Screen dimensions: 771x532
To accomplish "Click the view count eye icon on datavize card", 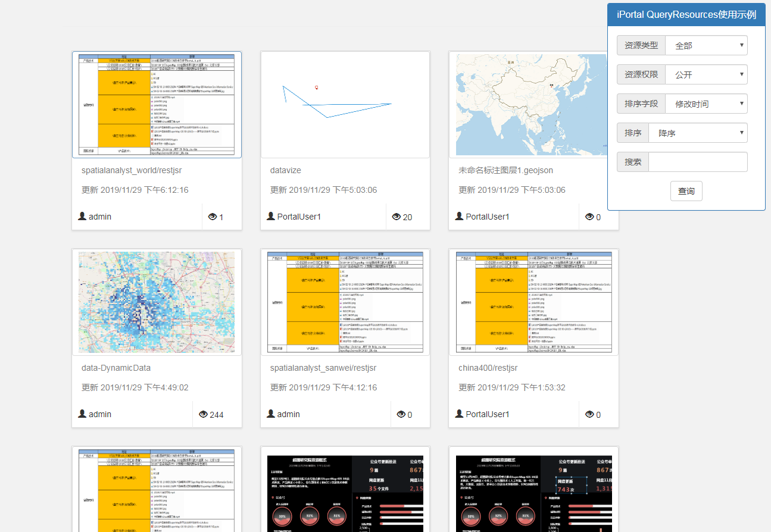I will (397, 217).
